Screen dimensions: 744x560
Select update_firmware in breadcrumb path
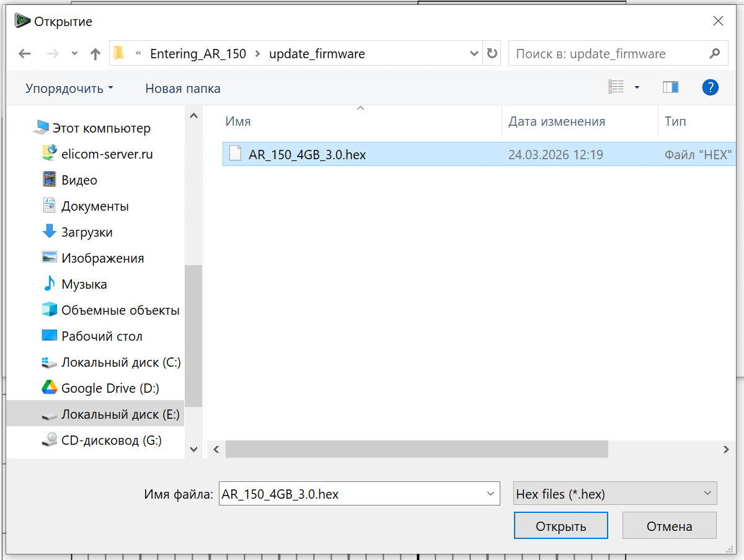(317, 54)
